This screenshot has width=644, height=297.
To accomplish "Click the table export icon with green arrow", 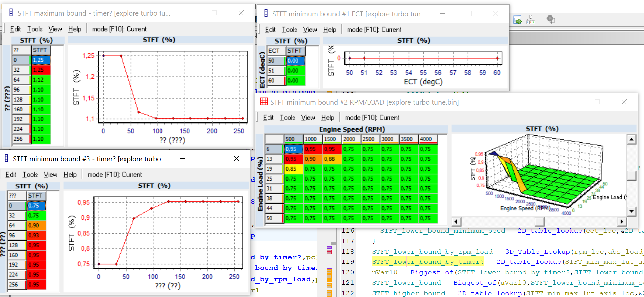I will click(x=517, y=20).
